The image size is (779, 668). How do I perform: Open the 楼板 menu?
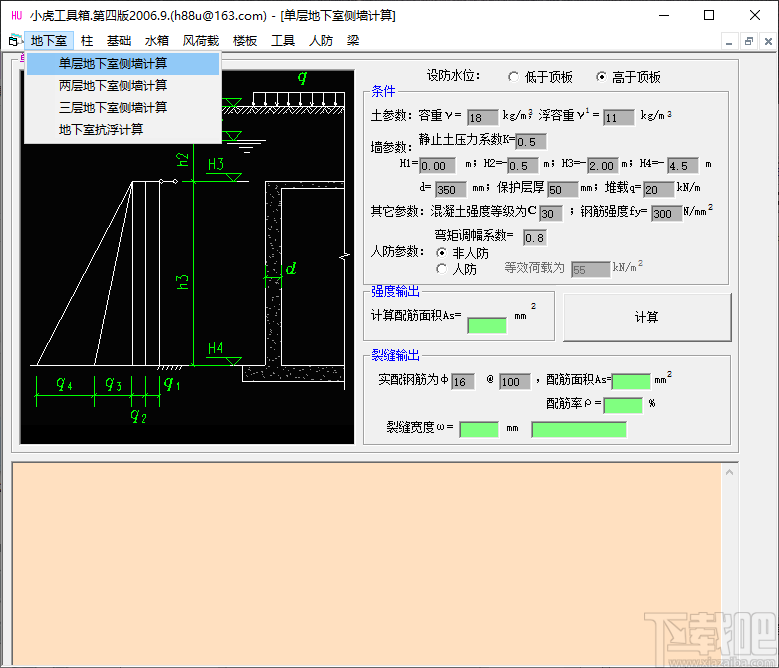(245, 41)
